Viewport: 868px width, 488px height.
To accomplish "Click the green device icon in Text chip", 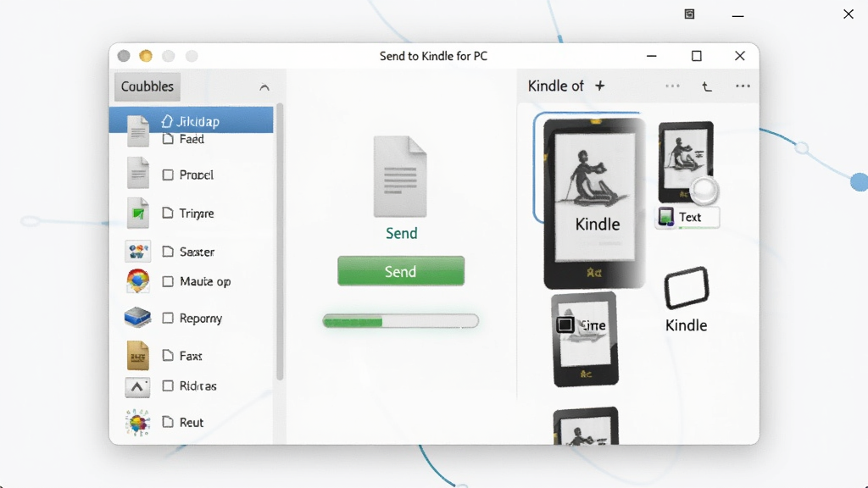I will pyautogui.click(x=666, y=218).
